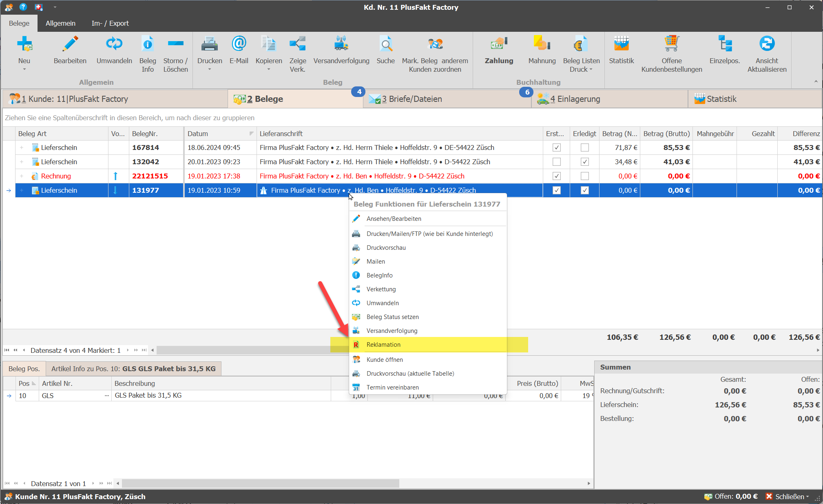Click the Swiss flag icon in title bar
Viewport: 823px width, 504px height.
pos(39,7)
